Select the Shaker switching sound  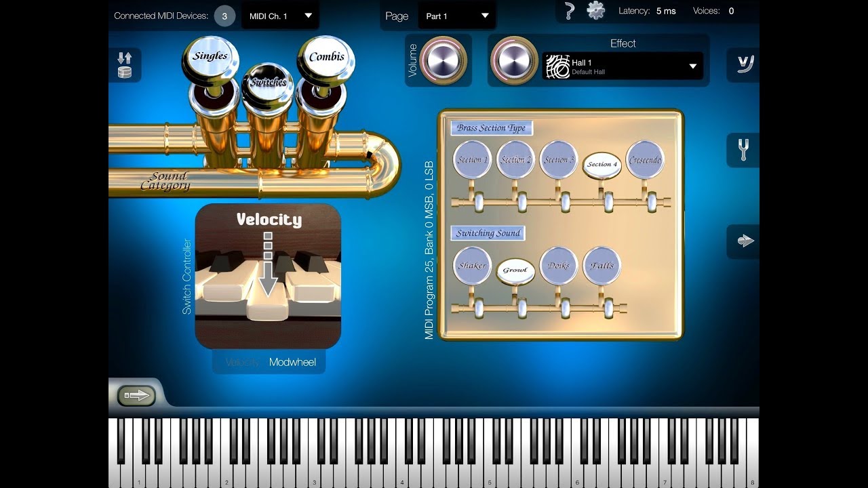click(x=472, y=266)
